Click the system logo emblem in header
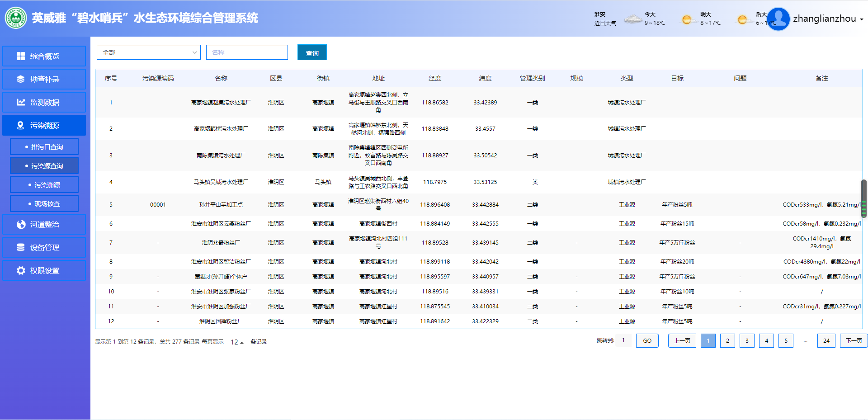The image size is (868, 420). pyautogui.click(x=16, y=18)
